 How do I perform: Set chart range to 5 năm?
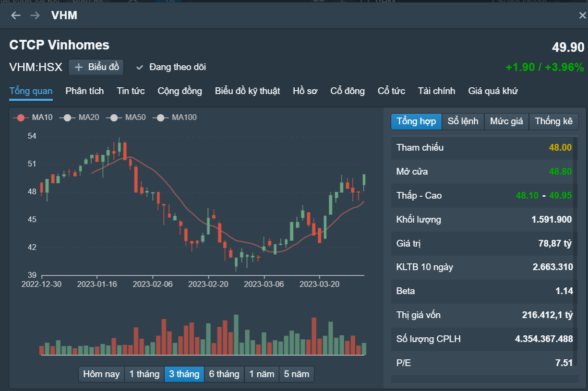point(297,374)
